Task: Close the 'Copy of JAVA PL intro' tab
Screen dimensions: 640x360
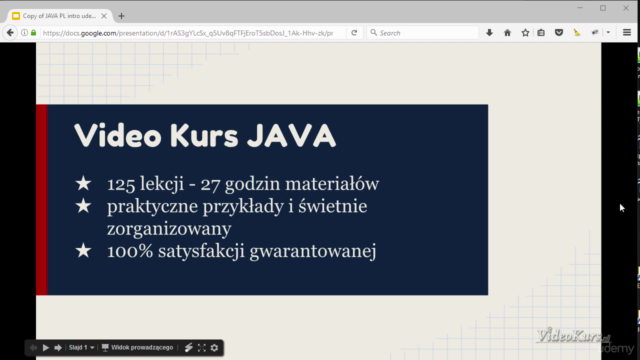Action: pyautogui.click(x=104, y=16)
